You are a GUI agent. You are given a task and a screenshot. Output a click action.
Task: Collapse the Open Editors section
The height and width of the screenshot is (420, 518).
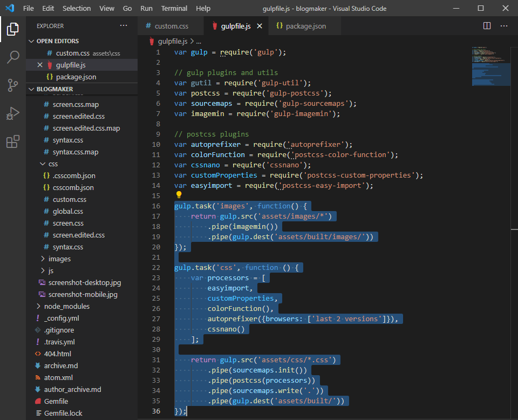click(31, 41)
